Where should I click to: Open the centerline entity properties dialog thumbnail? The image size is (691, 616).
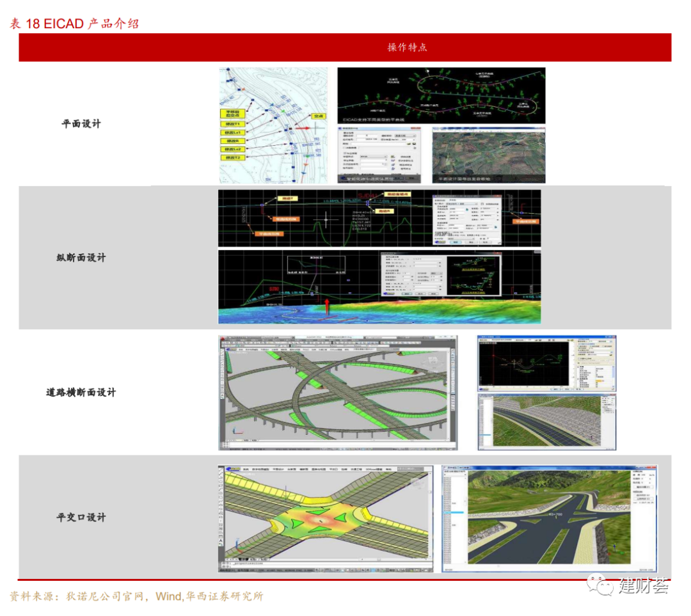379,155
